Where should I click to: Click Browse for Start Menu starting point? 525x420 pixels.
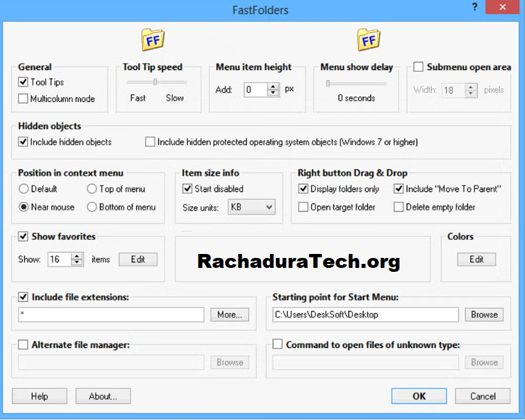[x=484, y=315]
